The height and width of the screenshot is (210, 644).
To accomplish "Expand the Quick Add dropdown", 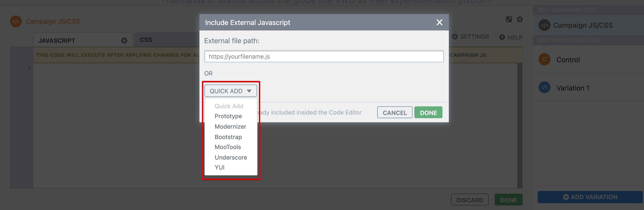I will pos(230,91).
